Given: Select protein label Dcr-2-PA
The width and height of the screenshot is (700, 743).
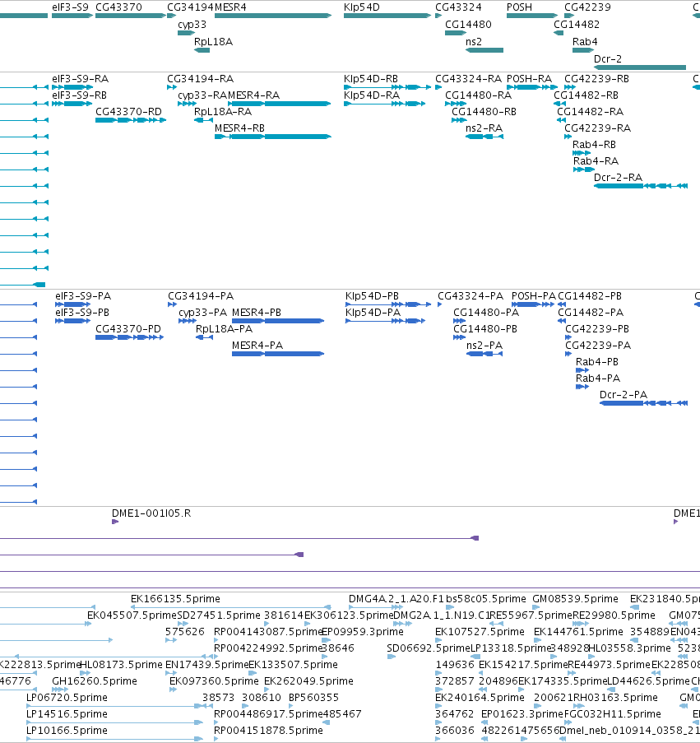Looking at the screenshot, I should [x=624, y=395].
